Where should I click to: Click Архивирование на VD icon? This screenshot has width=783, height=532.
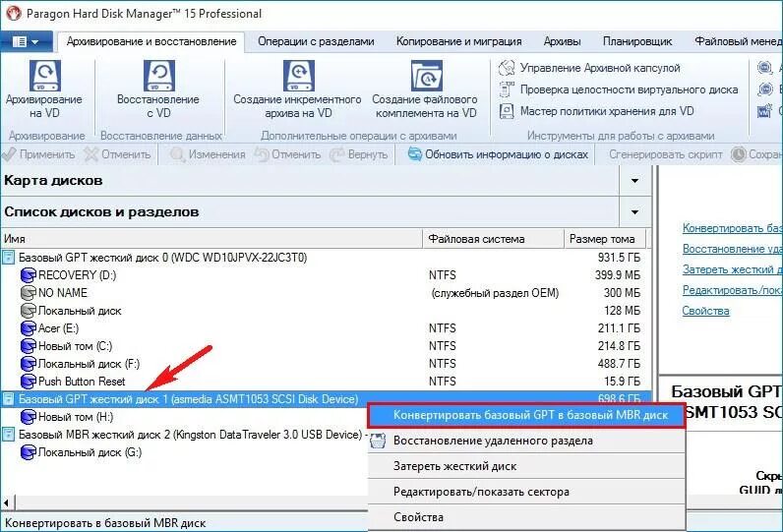click(x=45, y=76)
